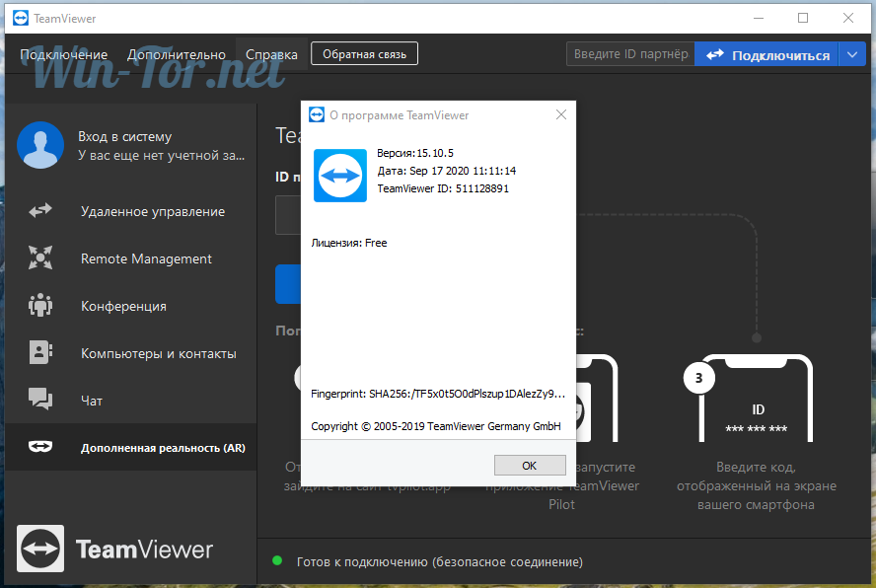Select Компьютеры и контакты tab label
The width and height of the screenshot is (876, 588).
(x=159, y=353)
